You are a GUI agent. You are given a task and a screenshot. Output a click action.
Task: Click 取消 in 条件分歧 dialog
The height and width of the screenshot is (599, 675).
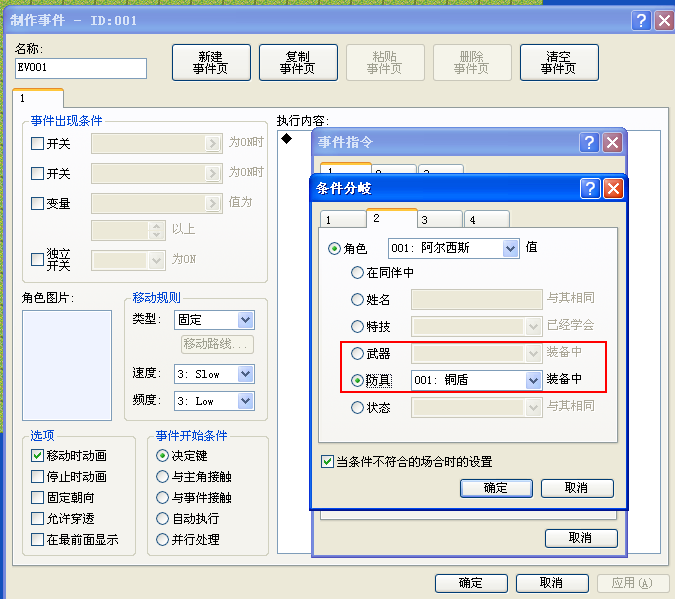(577, 488)
